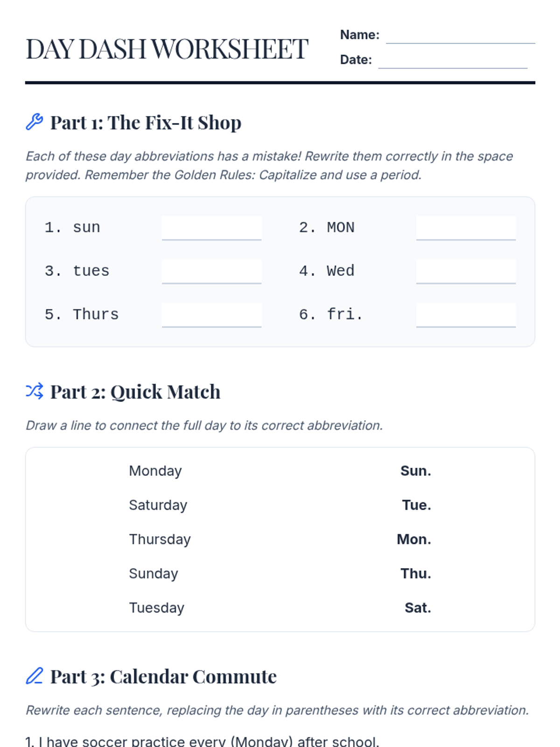Click the pencil icon beside Part 3
This screenshot has width=560, height=747.
(34, 676)
